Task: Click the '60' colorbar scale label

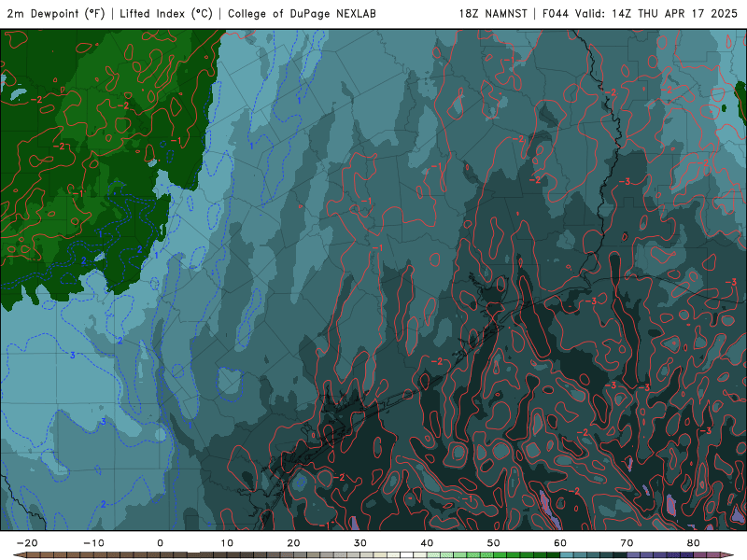Action: (x=560, y=543)
